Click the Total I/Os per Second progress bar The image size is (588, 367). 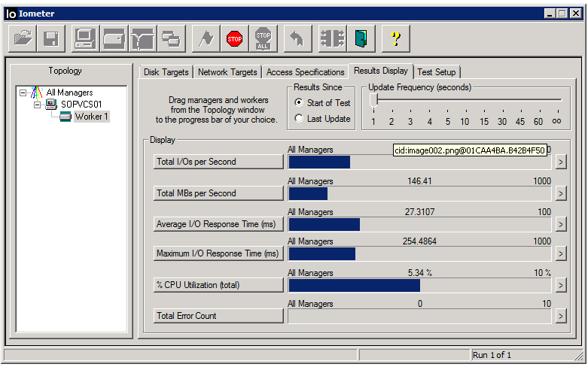[x=419, y=162]
